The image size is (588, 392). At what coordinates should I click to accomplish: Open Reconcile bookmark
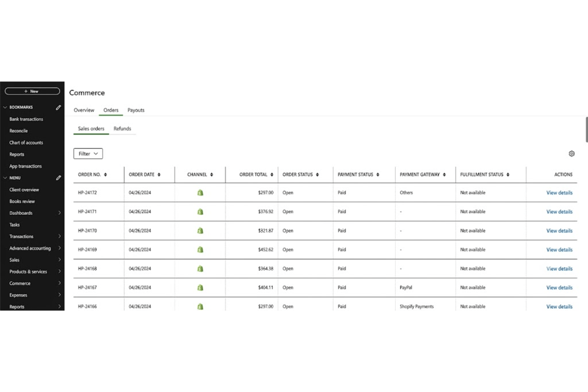(19, 131)
